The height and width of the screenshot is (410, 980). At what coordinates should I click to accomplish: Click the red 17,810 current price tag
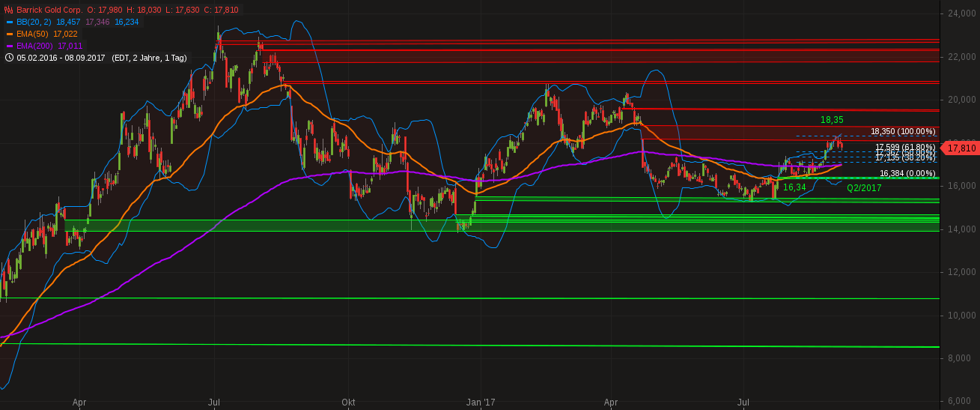(961, 148)
